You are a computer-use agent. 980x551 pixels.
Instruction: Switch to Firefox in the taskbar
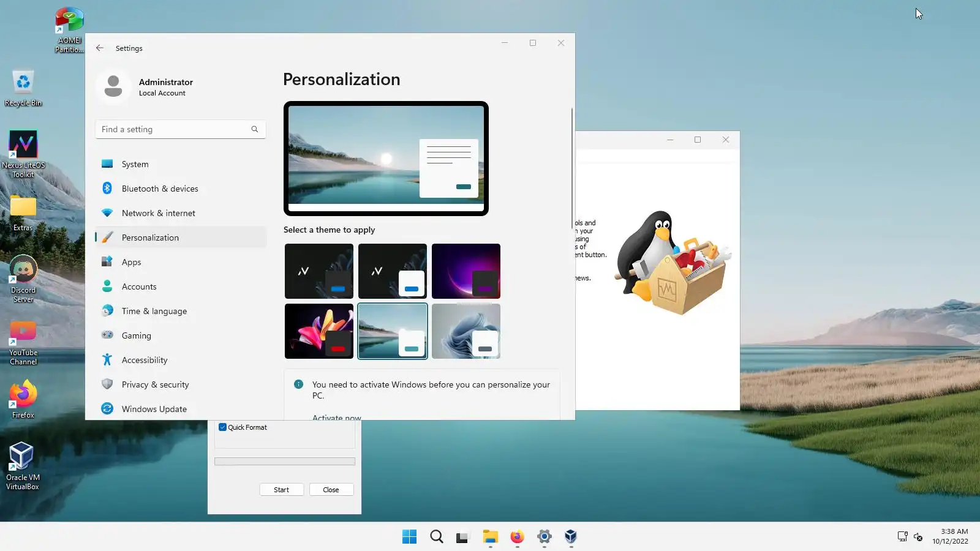(x=517, y=537)
